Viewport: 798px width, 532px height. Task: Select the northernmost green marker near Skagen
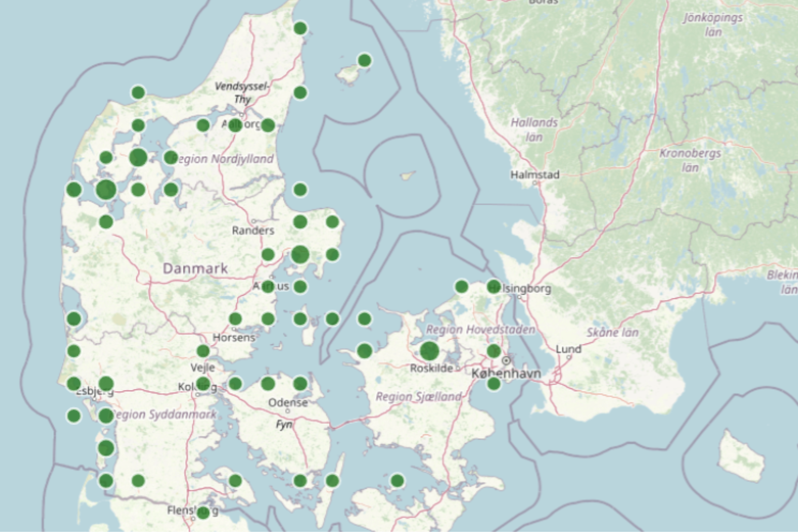300,28
